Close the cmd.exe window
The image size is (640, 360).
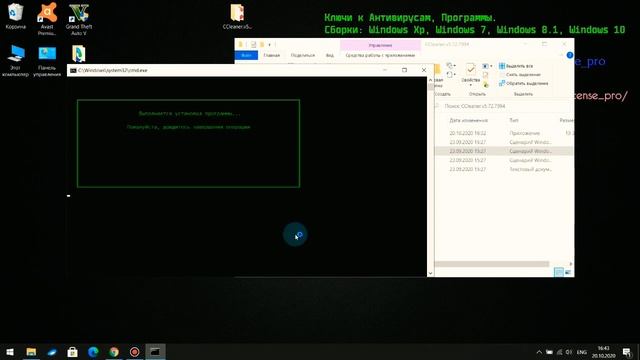[x=424, y=70]
